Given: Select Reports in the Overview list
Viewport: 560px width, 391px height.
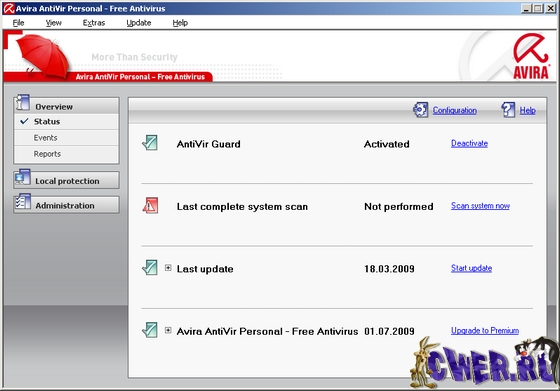Looking at the screenshot, I should coord(66,154).
